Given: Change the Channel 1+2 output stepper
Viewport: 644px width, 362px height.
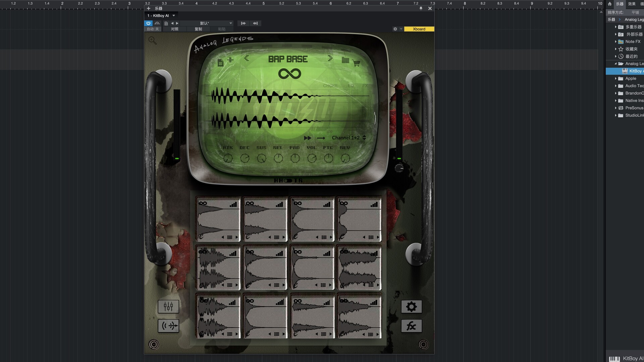Looking at the screenshot, I should tap(364, 138).
